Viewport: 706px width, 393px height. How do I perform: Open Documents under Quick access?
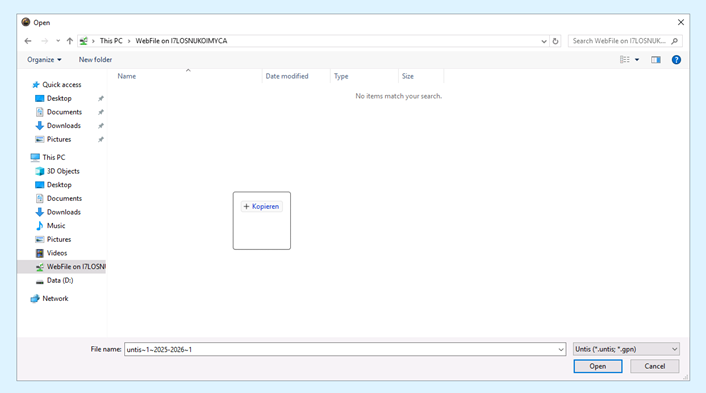click(x=64, y=112)
